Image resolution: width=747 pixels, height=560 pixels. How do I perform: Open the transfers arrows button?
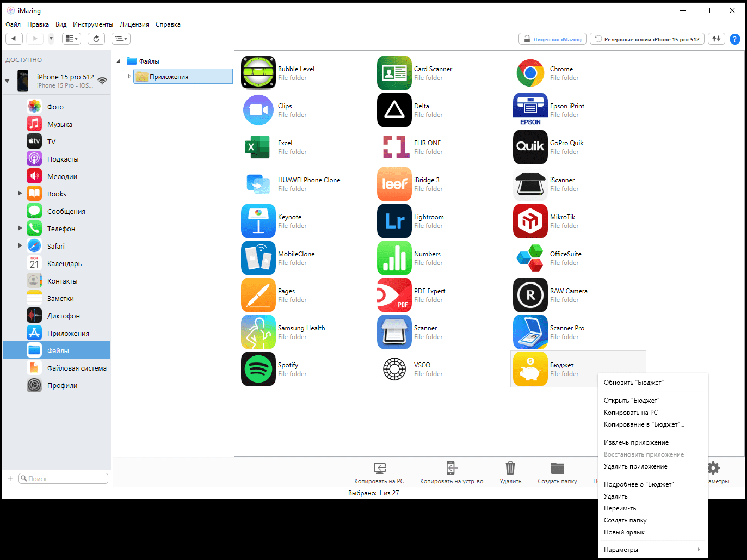(x=717, y=39)
